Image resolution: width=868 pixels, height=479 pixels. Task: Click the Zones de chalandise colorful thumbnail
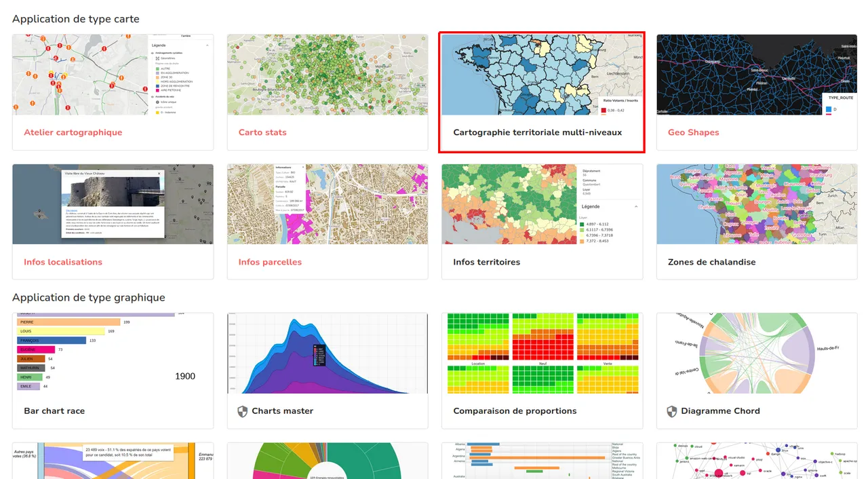(x=757, y=204)
